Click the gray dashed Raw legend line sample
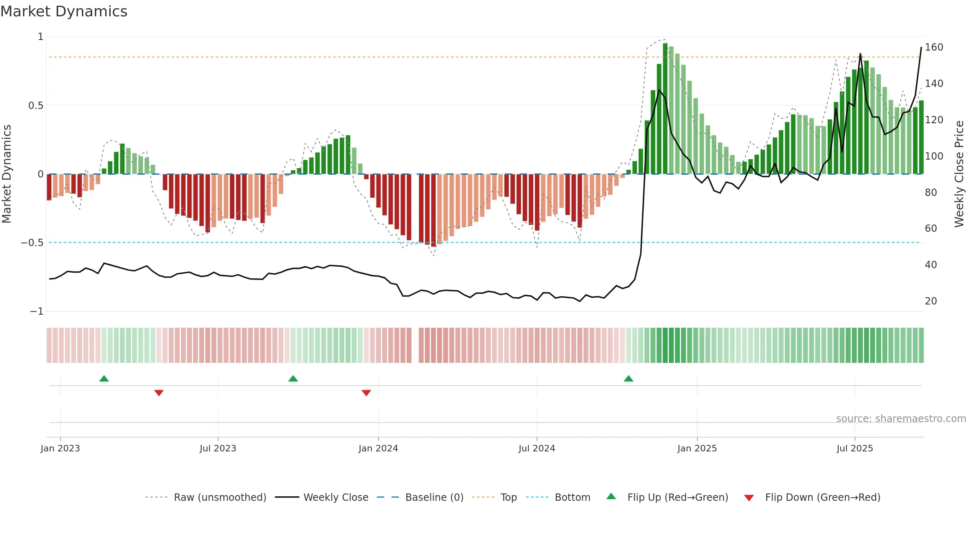 tap(156, 497)
